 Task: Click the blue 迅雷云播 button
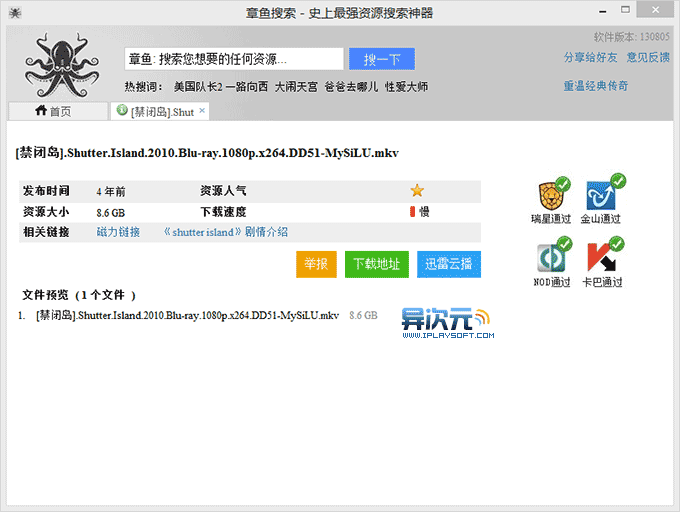pos(449,264)
